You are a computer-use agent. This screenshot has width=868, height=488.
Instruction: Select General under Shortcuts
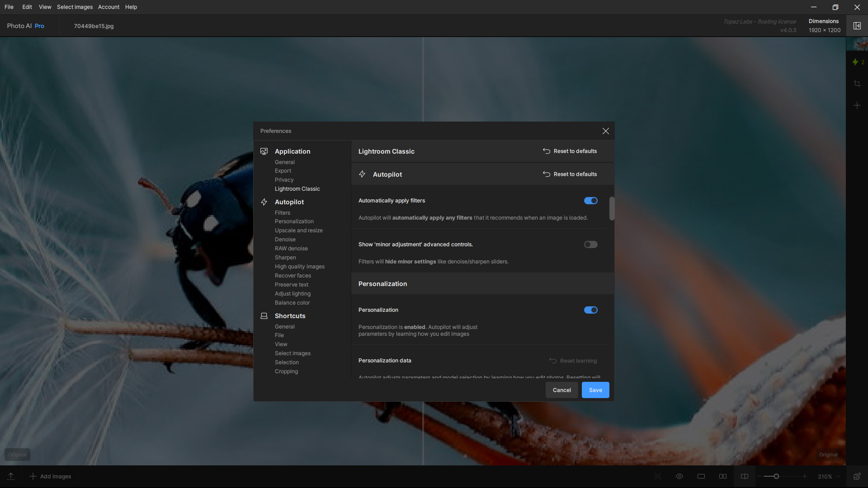(284, 326)
